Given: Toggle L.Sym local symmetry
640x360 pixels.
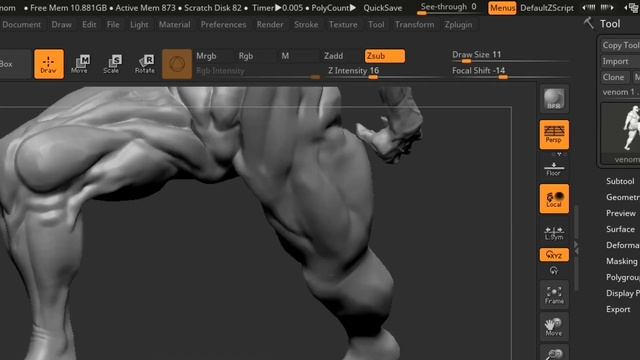Looking at the screenshot, I should 554,233.
